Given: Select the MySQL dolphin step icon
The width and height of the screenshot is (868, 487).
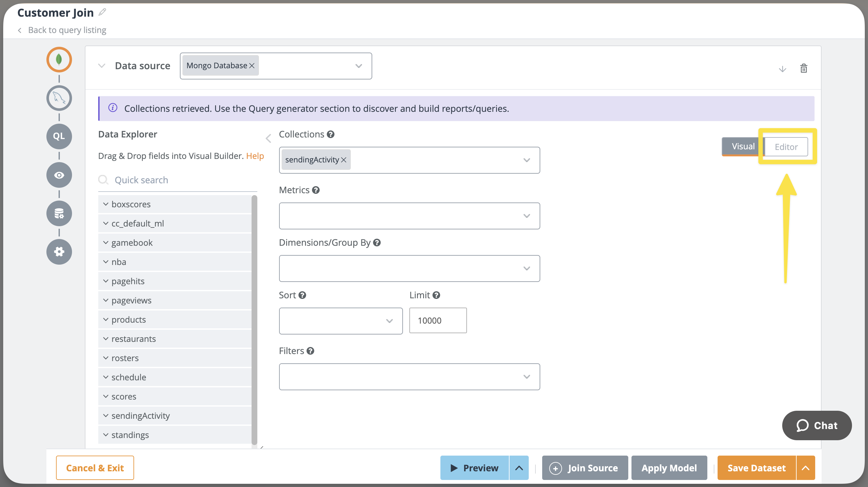Looking at the screenshot, I should tap(59, 98).
